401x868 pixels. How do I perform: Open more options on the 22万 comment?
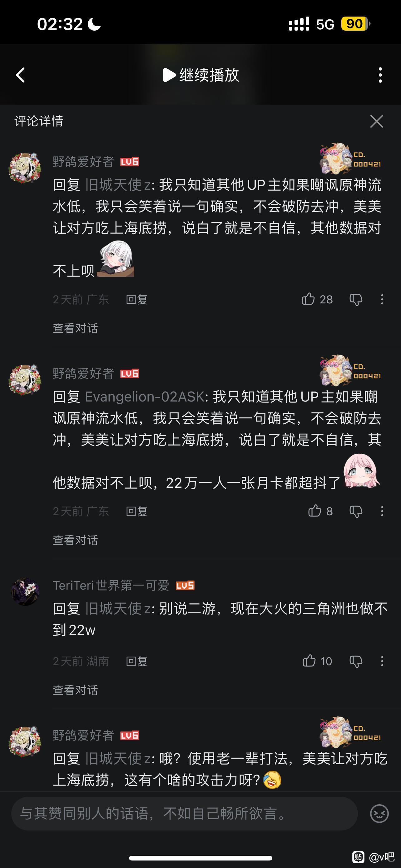[382, 511]
